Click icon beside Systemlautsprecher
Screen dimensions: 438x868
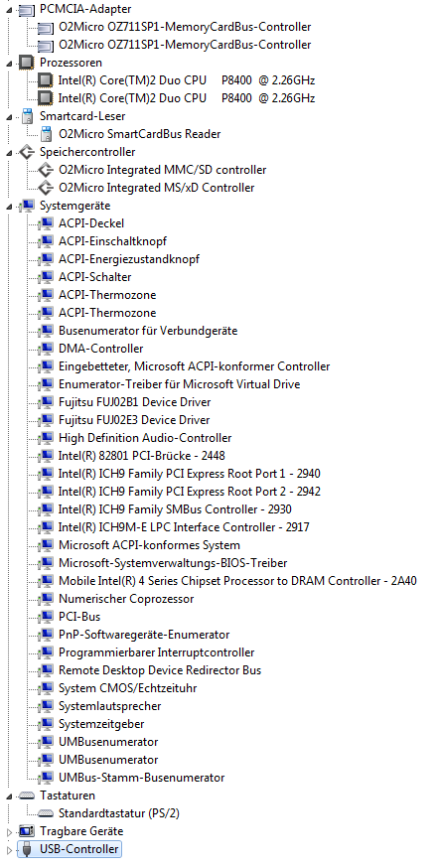46,706
